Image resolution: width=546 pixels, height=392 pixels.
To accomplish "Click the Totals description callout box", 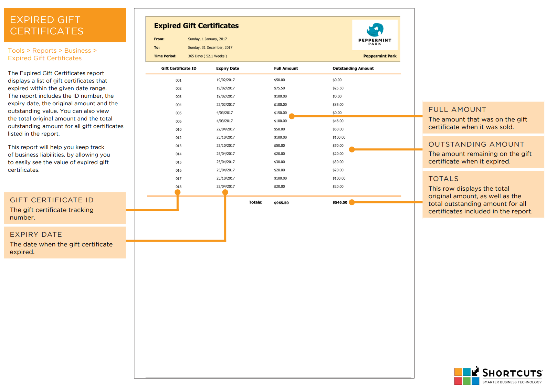I will (483, 194).
